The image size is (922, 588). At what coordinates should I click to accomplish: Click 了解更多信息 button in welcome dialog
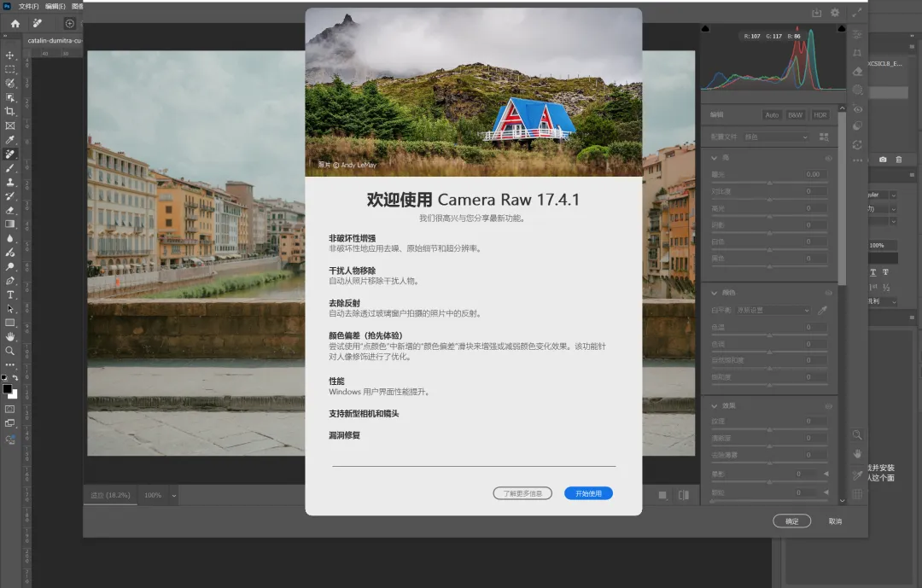[522, 493]
